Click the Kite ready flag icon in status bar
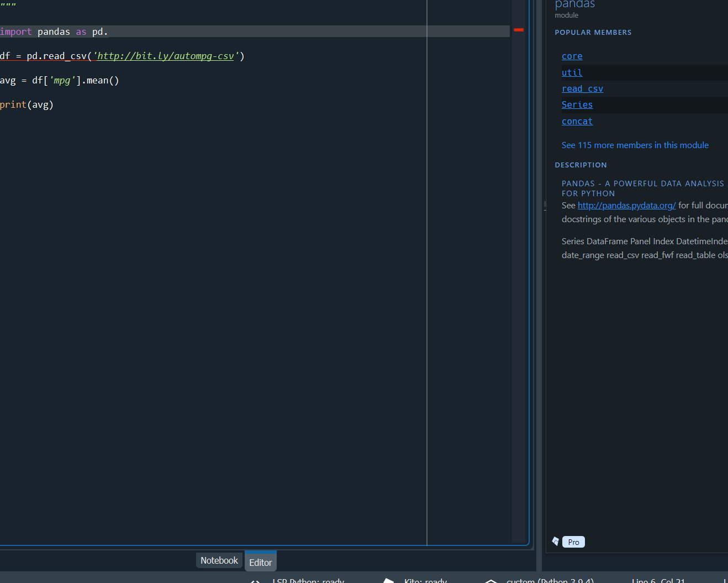The image size is (728, 583). click(388, 581)
